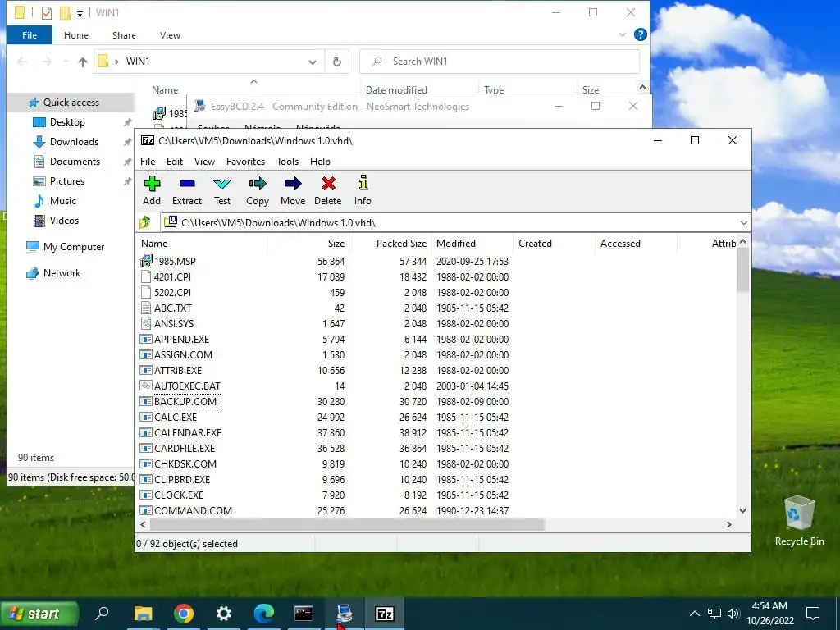
Task: Select the ANSI.SYS file
Action: point(174,323)
